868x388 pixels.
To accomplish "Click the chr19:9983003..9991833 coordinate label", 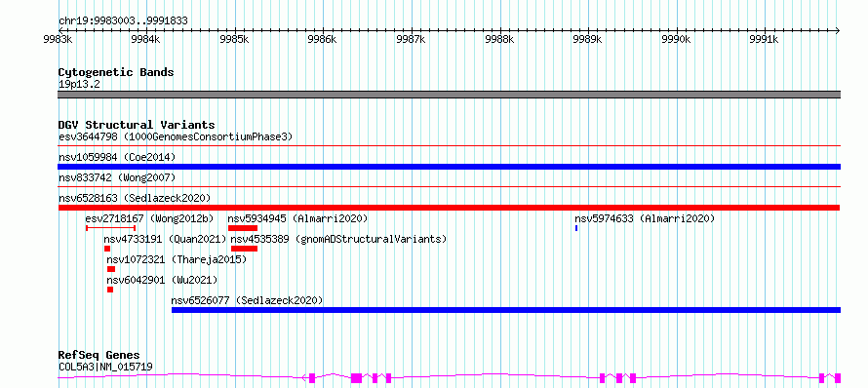I will coord(123,21).
